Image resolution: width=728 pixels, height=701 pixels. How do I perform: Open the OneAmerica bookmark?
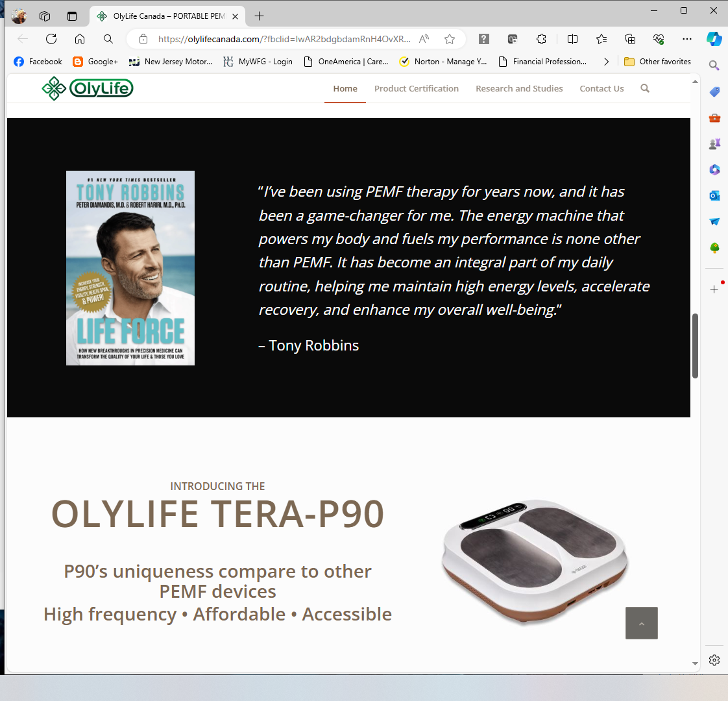346,61
